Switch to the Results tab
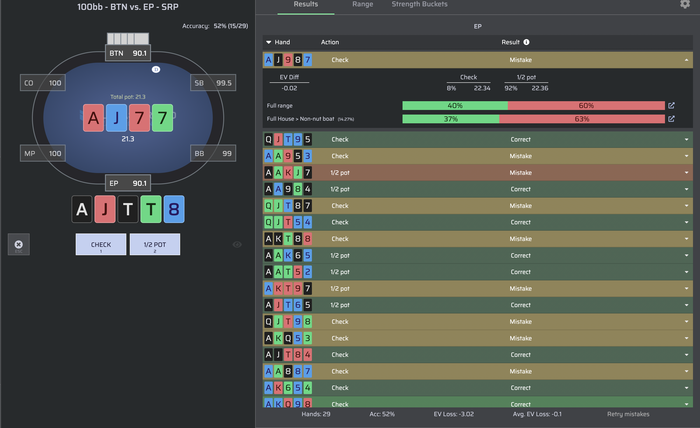 pyautogui.click(x=306, y=4)
